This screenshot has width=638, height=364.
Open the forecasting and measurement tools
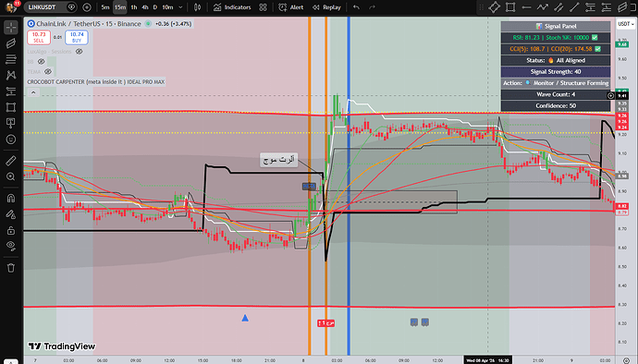click(x=11, y=91)
